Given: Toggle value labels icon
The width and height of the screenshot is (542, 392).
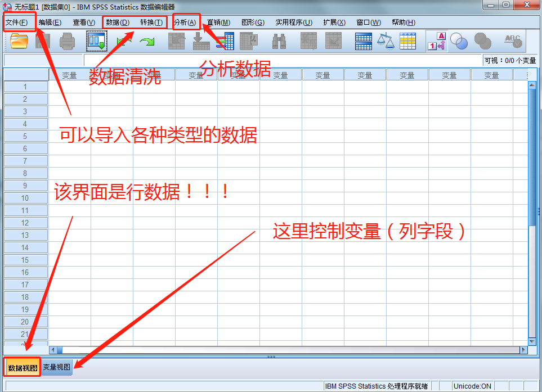Looking at the screenshot, I should (x=437, y=41).
